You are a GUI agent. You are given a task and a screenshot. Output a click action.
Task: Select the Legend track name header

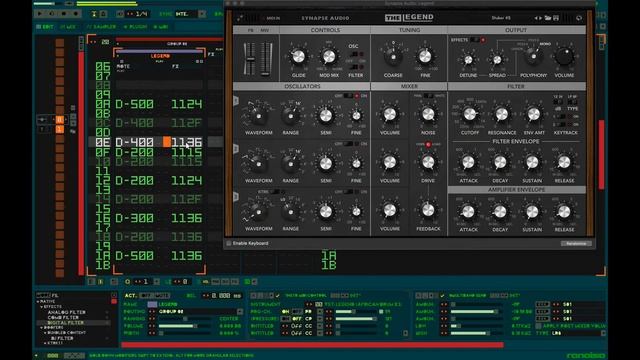[x=160, y=56]
